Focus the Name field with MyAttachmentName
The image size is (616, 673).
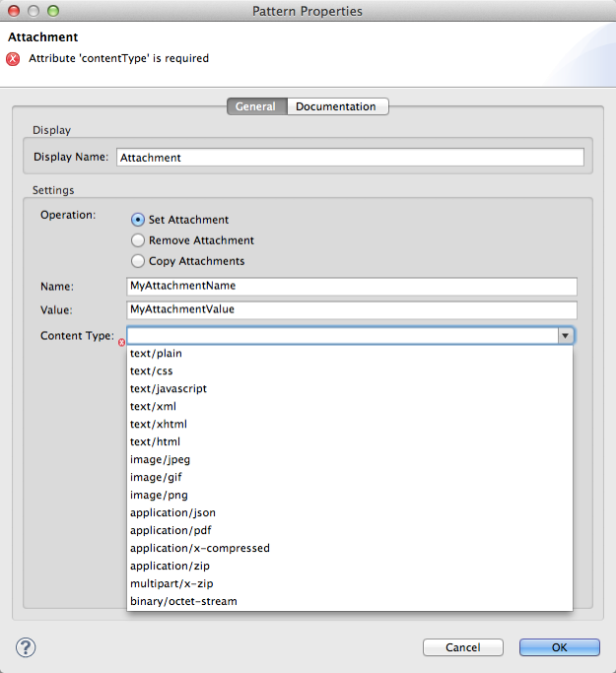click(x=352, y=286)
